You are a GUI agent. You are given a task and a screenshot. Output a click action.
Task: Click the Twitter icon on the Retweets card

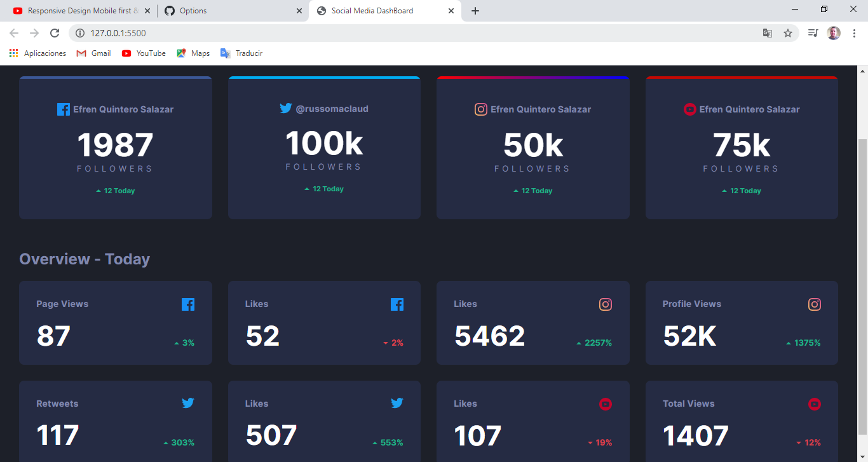188,403
